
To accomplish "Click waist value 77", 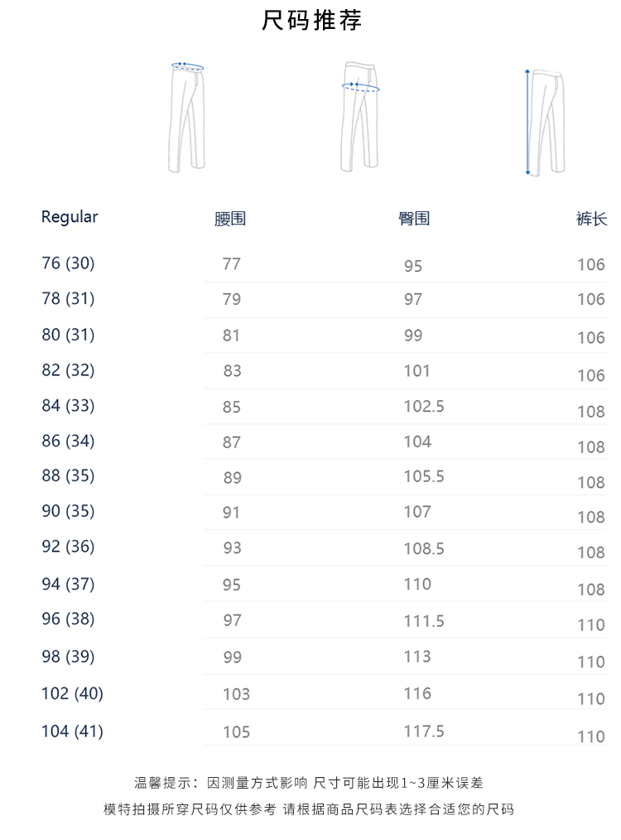I will point(232,264).
